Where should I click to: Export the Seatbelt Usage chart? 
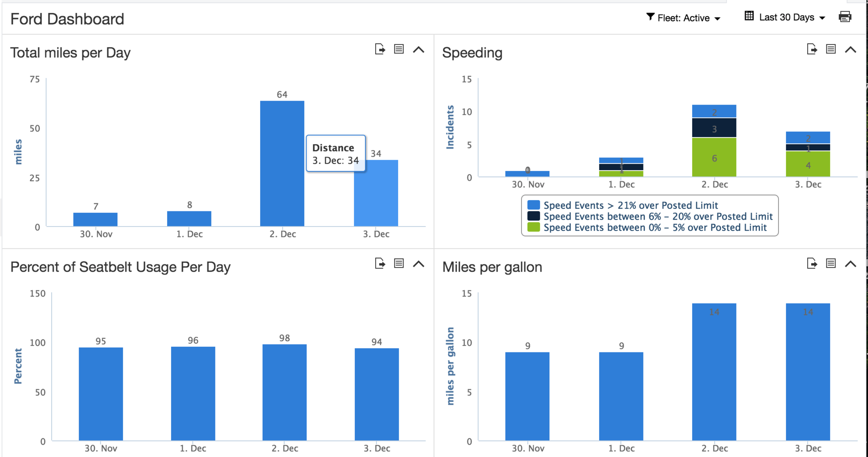coord(380,263)
